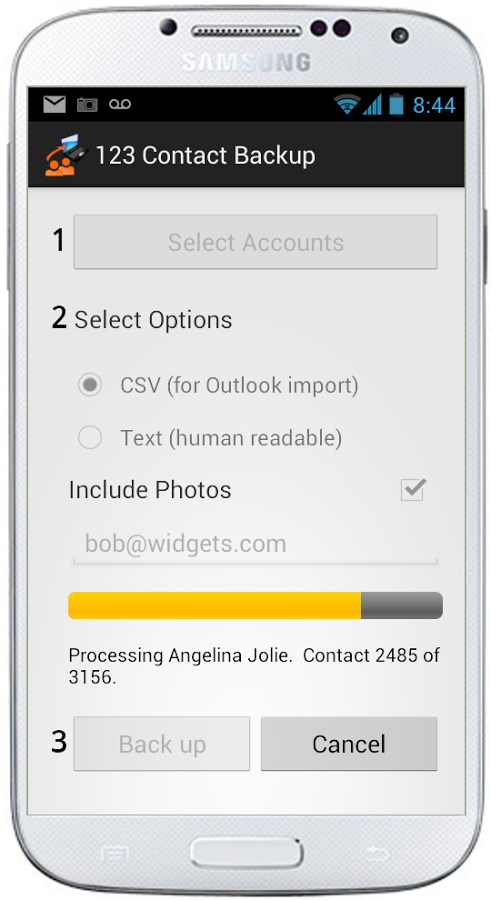
Task: Toggle the Include Photos checkbox
Action: 412,489
